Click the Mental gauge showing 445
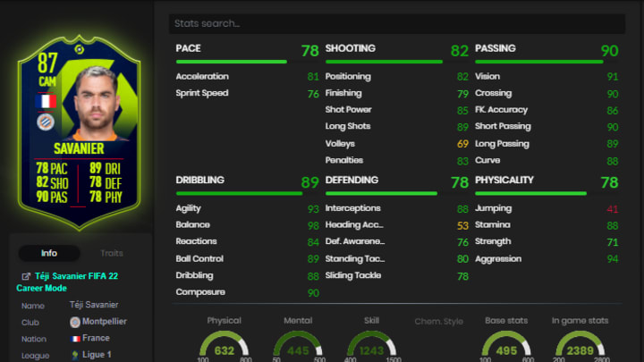Screen dimensions: 644x362 point(298,345)
